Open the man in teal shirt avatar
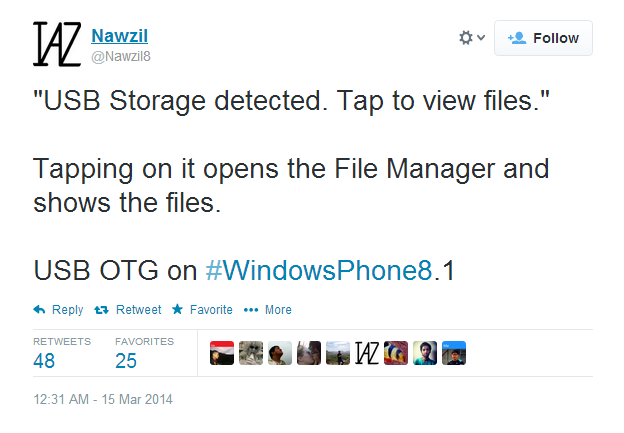Screen dimensions: 624x433 [x=425, y=354]
